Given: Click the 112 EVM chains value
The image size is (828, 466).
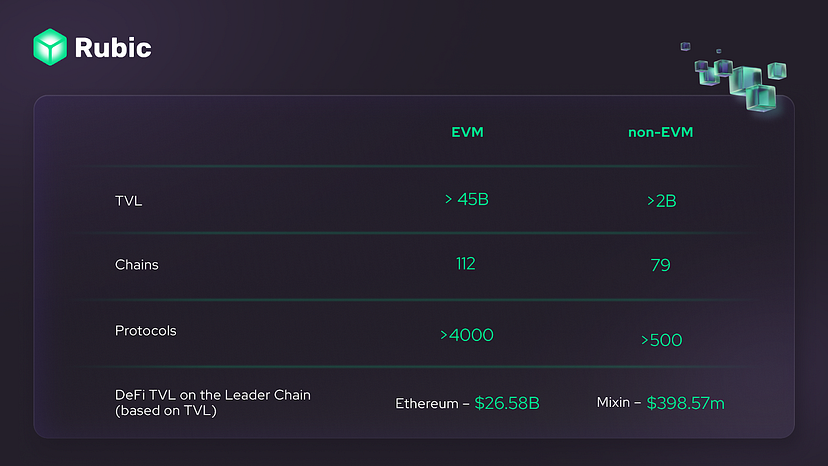Looking at the screenshot, I should pyautogui.click(x=466, y=264).
